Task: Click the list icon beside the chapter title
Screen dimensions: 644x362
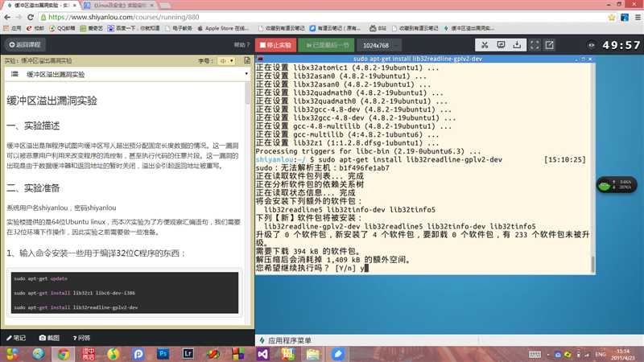Action: [14, 74]
